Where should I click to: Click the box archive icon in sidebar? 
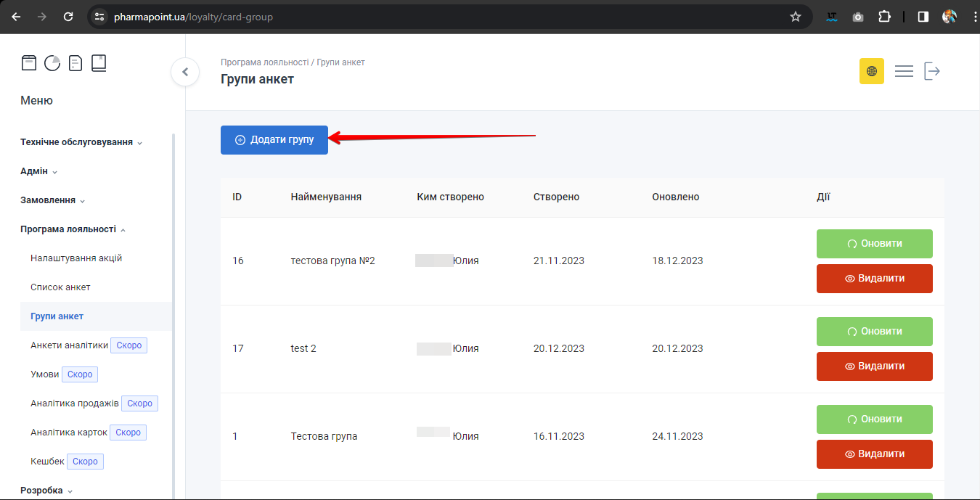[x=28, y=63]
